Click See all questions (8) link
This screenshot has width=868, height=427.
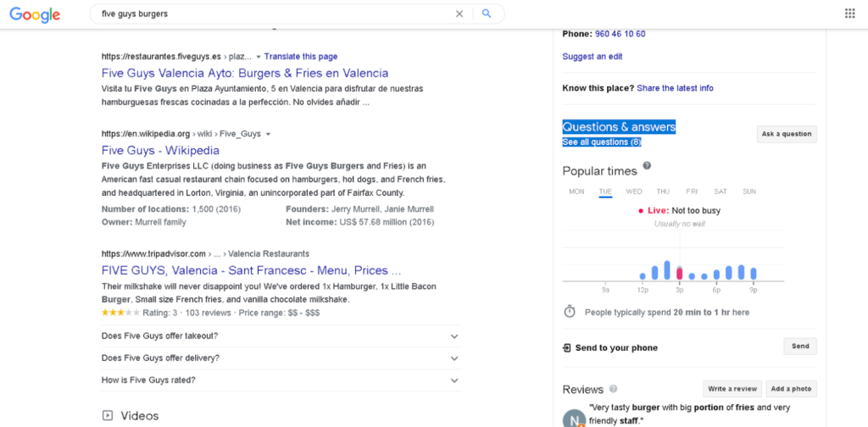[602, 142]
